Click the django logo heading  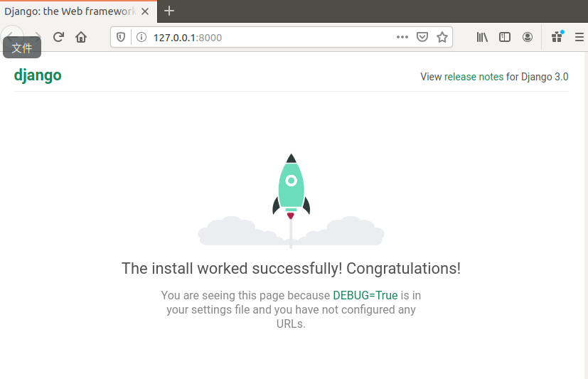[x=38, y=75]
